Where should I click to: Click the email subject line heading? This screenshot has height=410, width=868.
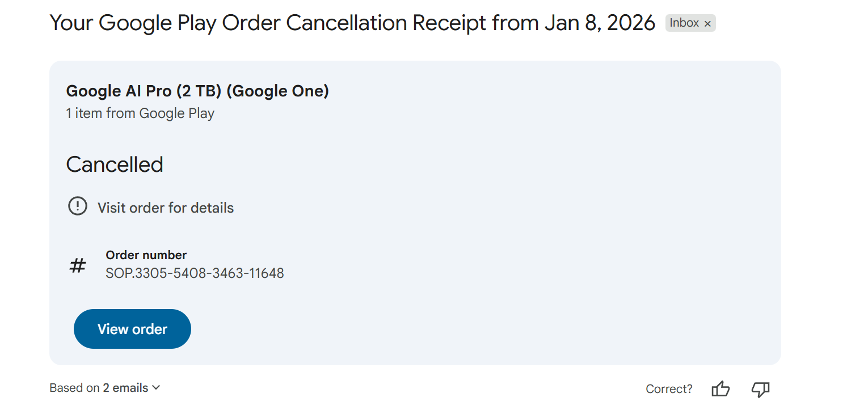[x=352, y=23]
